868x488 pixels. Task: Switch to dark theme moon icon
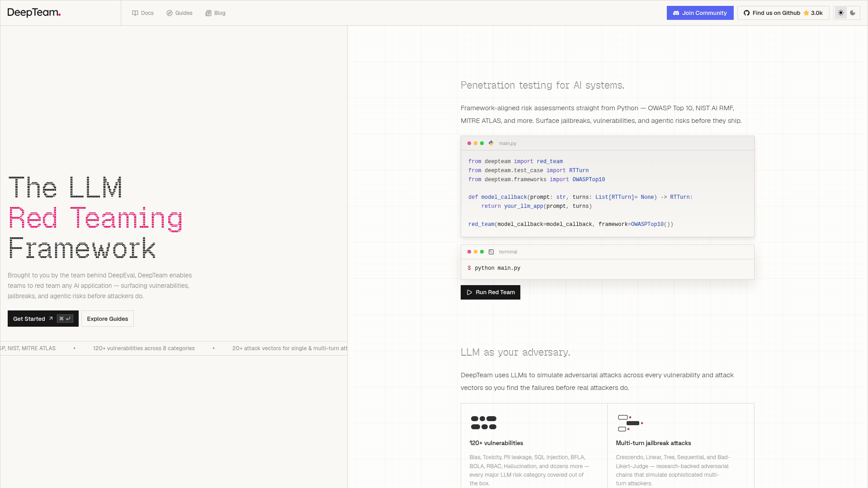click(x=853, y=13)
